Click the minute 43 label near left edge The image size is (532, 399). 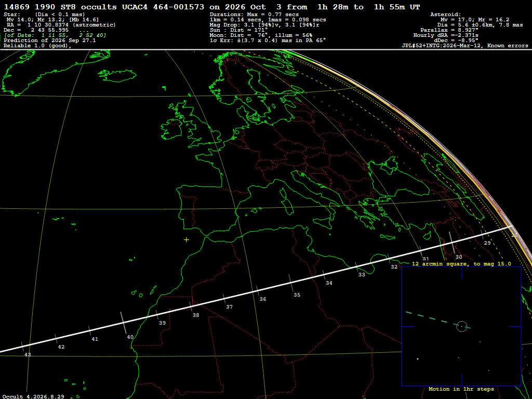point(28,354)
